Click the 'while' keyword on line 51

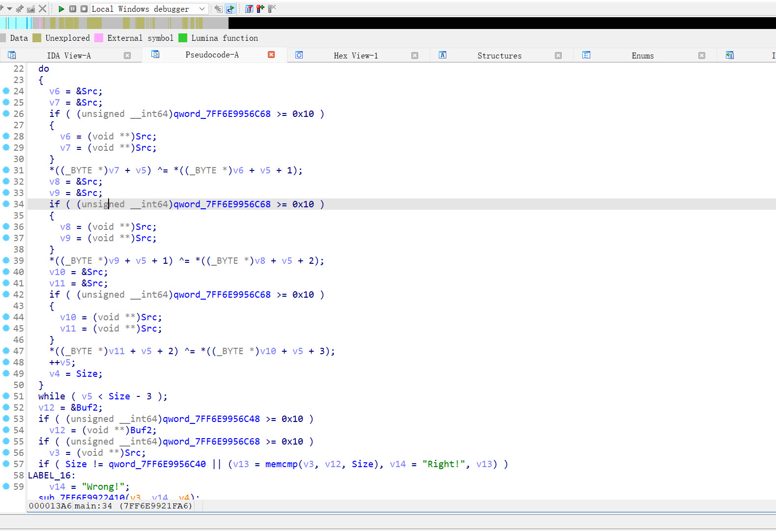click(x=52, y=396)
